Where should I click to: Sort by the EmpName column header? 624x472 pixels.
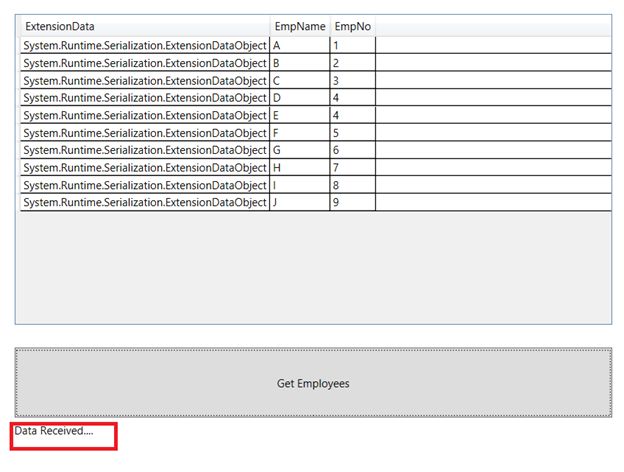[x=300, y=26]
